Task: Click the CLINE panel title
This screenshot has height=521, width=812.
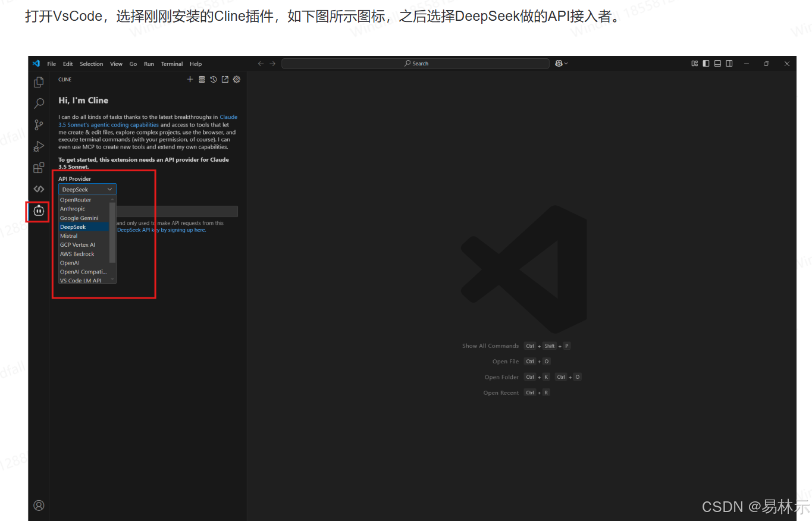Action: (65, 79)
